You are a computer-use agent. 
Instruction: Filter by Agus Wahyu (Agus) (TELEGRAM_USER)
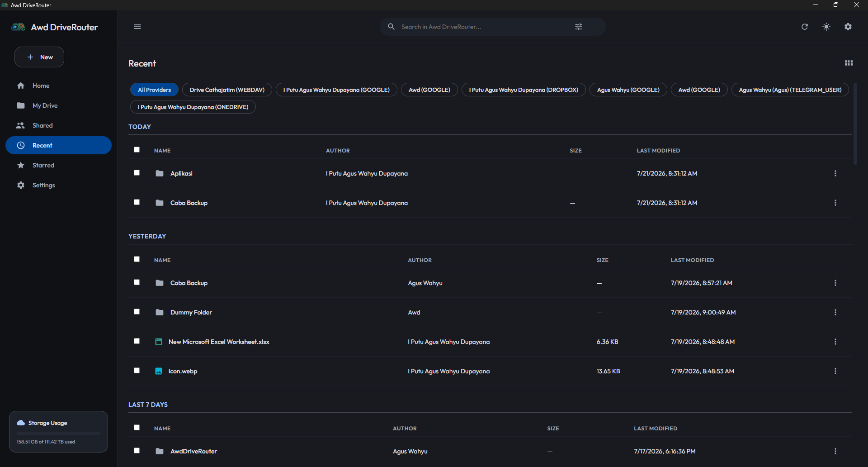[x=790, y=90]
